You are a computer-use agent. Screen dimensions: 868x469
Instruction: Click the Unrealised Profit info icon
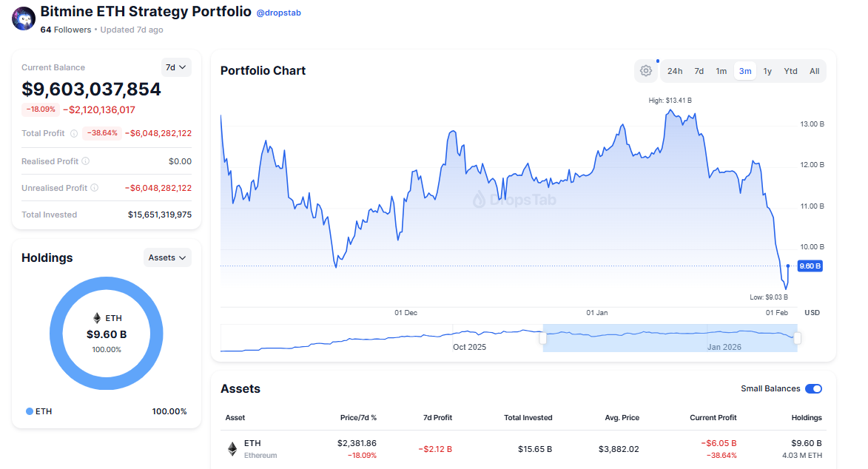(x=94, y=188)
